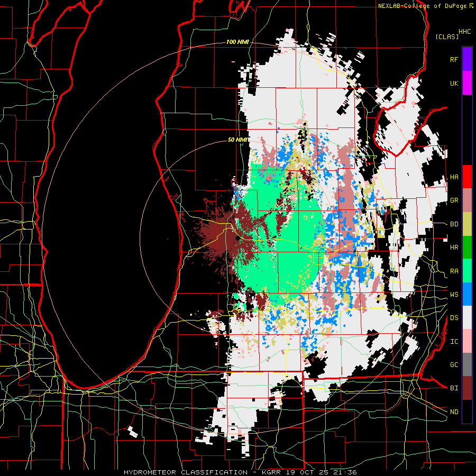This screenshot has height=476, width=476.
Task: Click the 'DS' legend label
Action: [x=454, y=318]
